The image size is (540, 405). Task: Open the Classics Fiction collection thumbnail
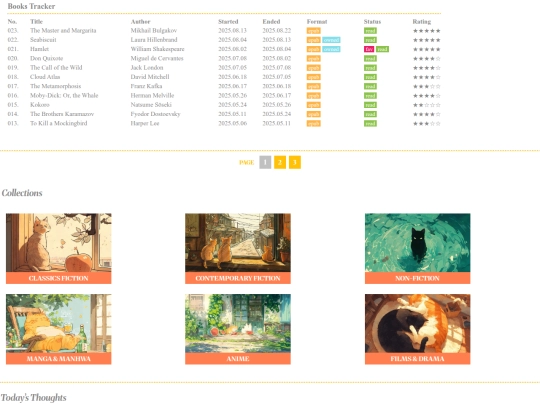(x=59, y=243)
